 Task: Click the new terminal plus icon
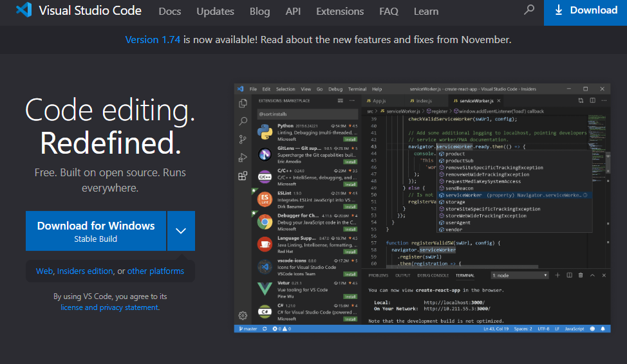(x=557, y=275)
